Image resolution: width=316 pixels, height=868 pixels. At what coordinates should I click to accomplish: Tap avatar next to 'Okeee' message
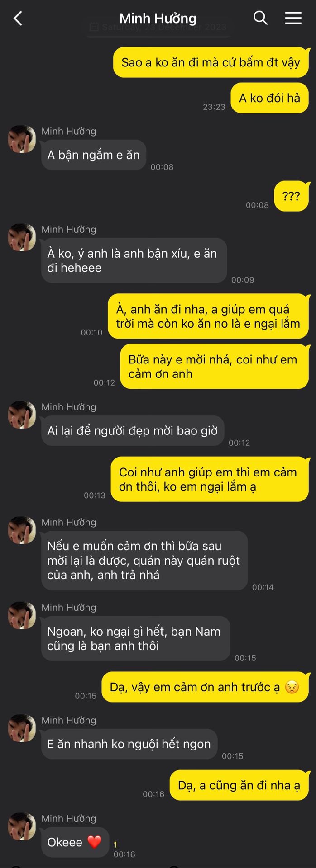pos(22,826)
